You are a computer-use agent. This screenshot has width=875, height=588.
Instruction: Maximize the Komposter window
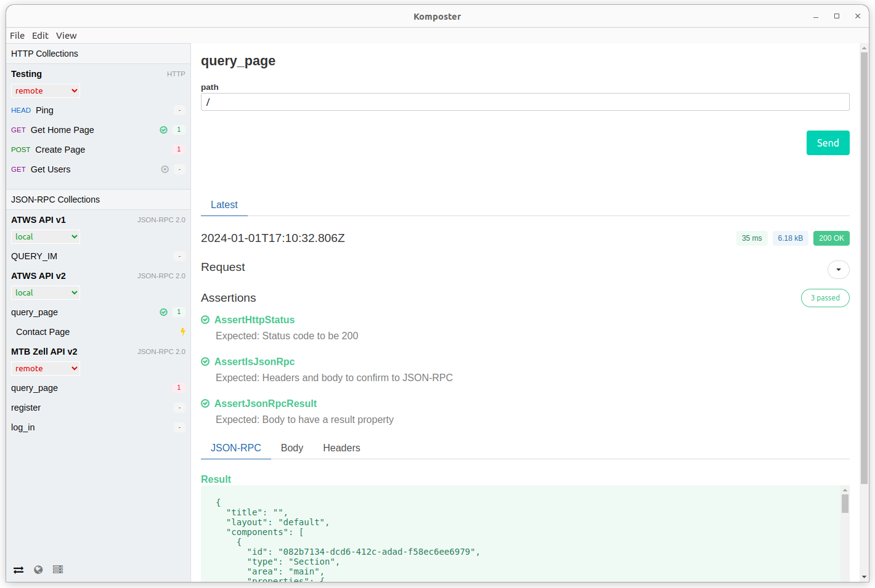click(x=837, y=16)
